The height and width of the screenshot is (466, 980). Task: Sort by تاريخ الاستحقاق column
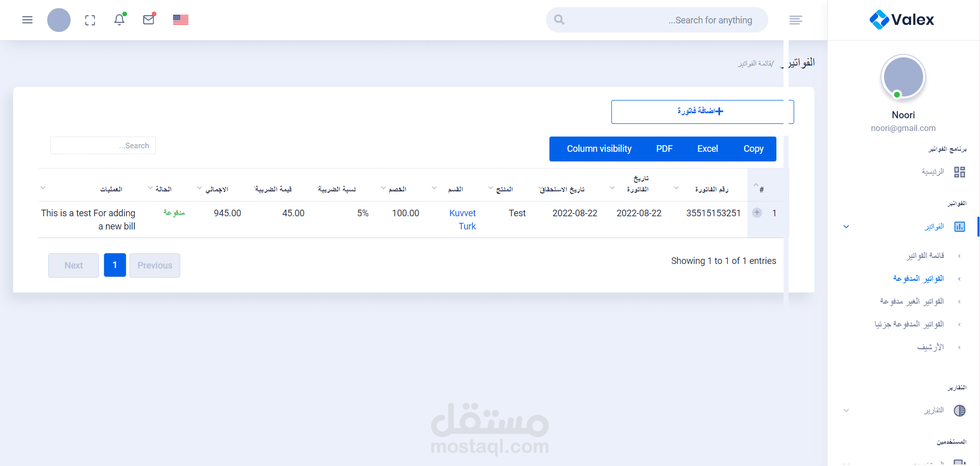click(562, 189)
